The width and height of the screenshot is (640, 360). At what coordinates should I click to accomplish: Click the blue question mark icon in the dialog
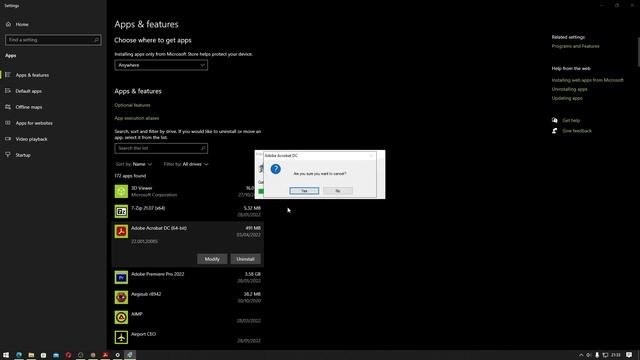pos(276,169)
